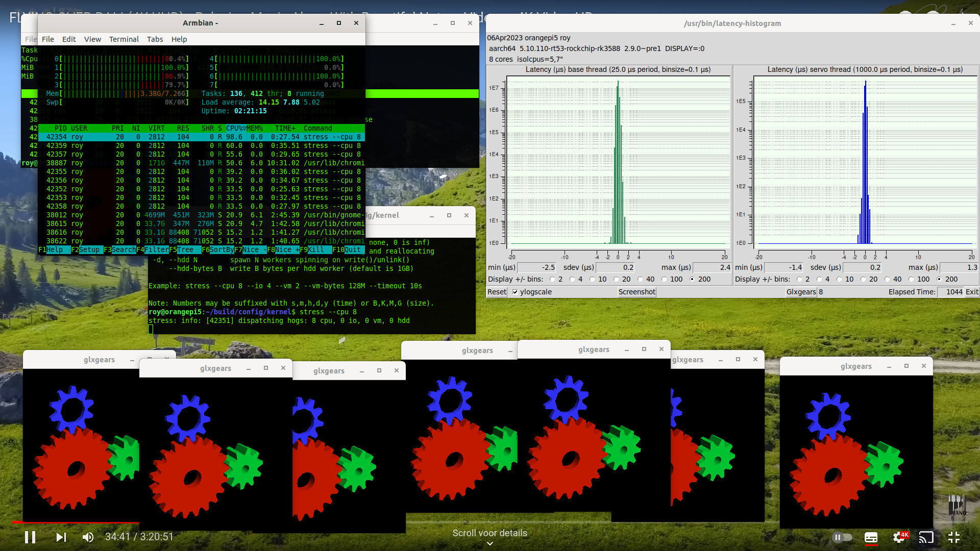980x551 pixels.
Task: Toggle ylogscale checkbox
Action: click(515, 292)
